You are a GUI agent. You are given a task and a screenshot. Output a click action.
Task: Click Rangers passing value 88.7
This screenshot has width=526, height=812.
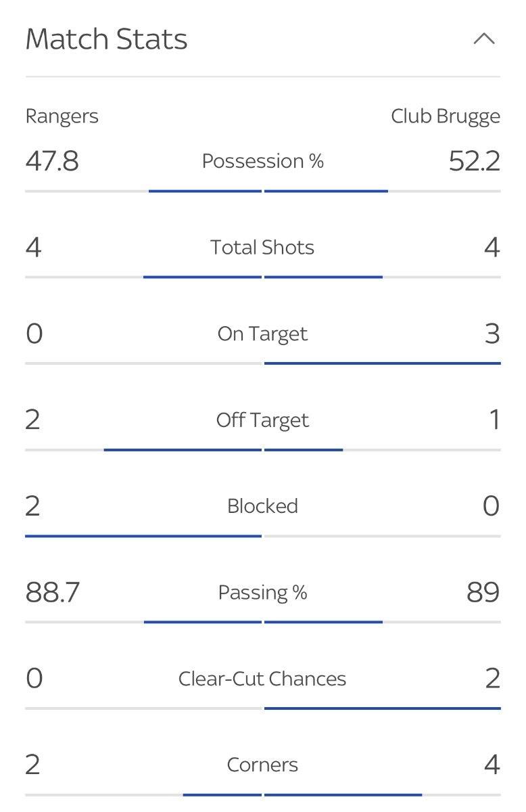click(53, 593)
